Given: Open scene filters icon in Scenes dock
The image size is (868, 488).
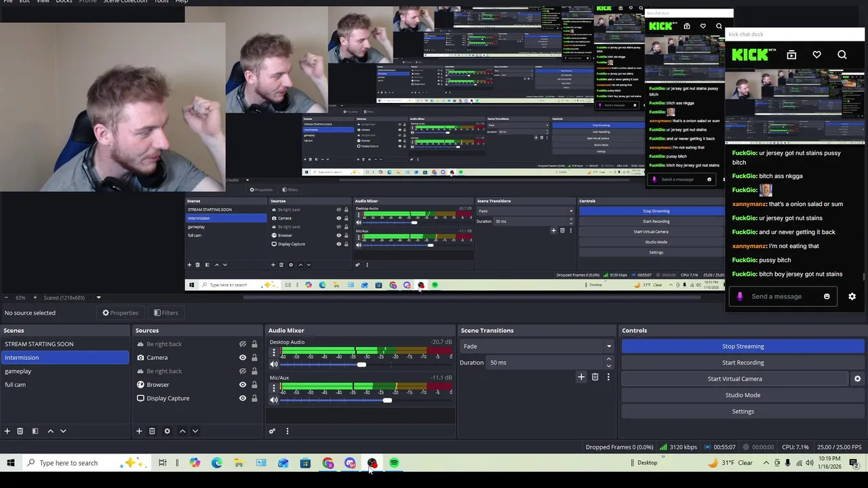Looking at the screenshot, I should point(35,431).
